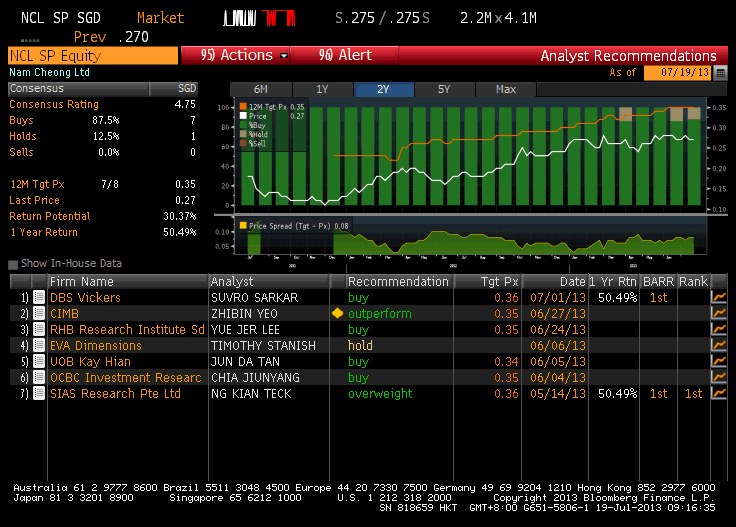Screen dimensions: 736x527
Task: Click the Nam Cheong Ltd company name
Action: [x=49, y=72]
